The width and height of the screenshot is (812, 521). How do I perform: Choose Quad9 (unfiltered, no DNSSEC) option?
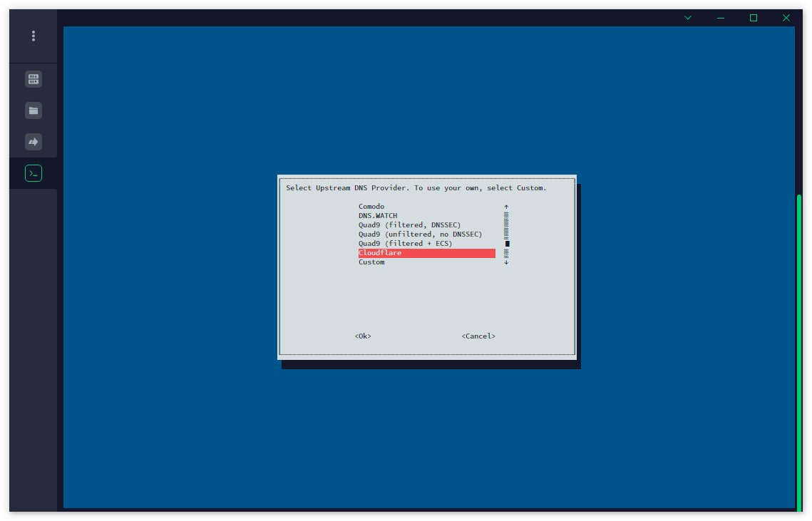coord(420,234)
